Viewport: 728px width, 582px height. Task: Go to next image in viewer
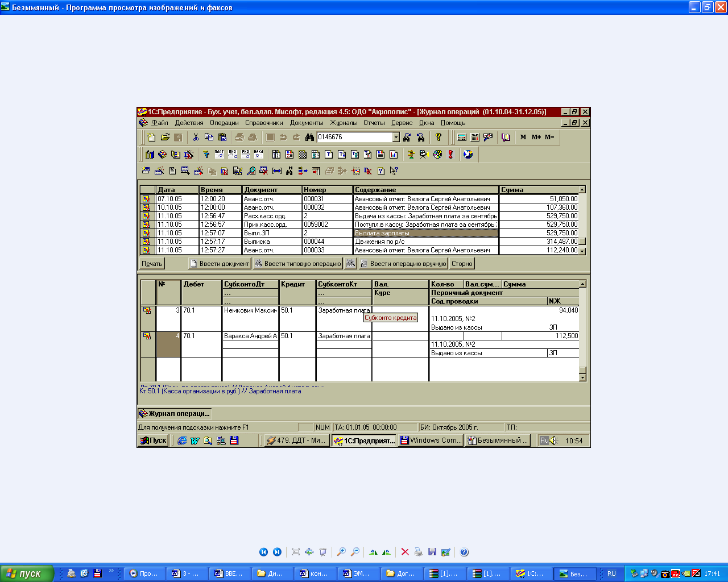[277, 552]
